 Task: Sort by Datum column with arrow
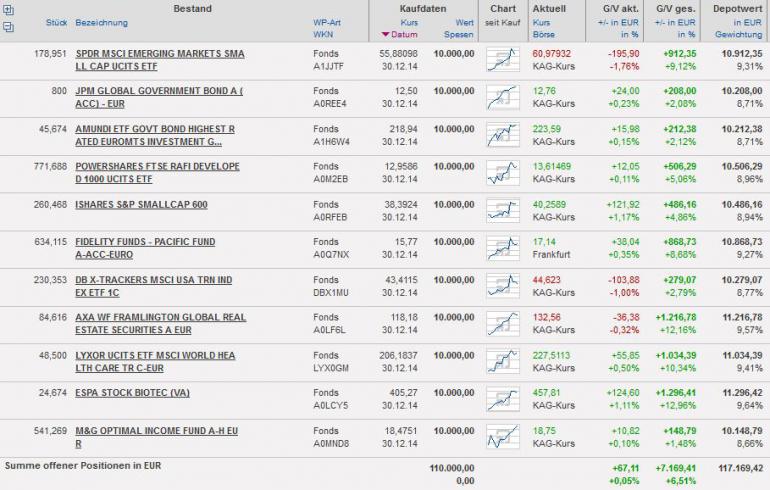(400, 34)
